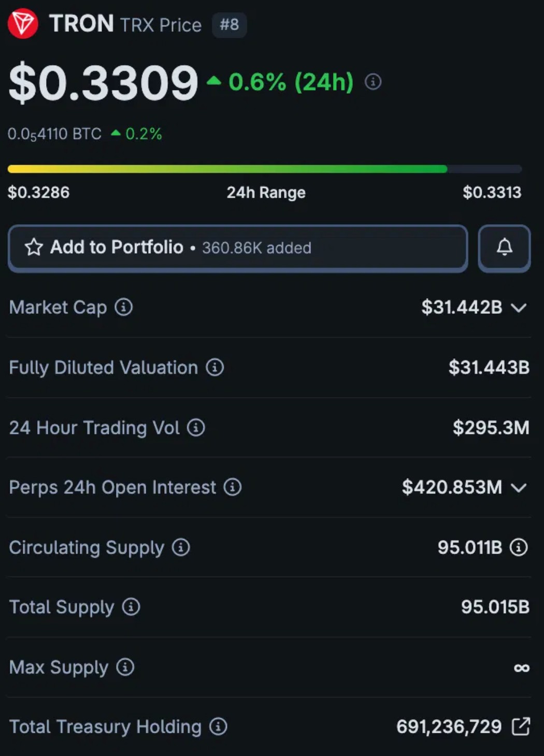Click info icon beside 95.011B value
The height and width of the screenshot is (756, 544).
(519, 547)
